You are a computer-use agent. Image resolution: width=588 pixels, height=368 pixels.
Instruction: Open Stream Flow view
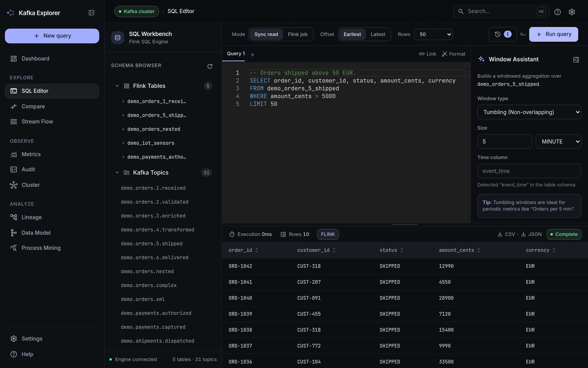point(52,122)
